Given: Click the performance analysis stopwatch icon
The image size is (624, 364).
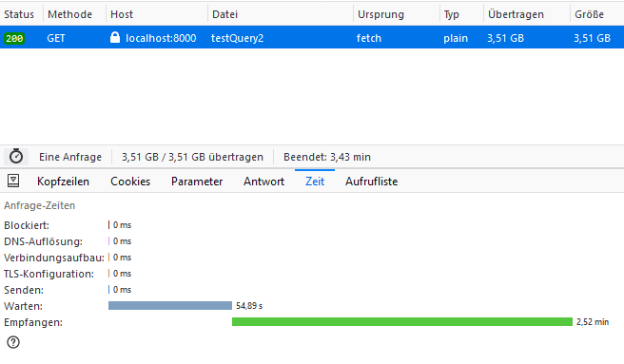Looking at the screenshot, I should pyautogui.click(x=16, y=157).
